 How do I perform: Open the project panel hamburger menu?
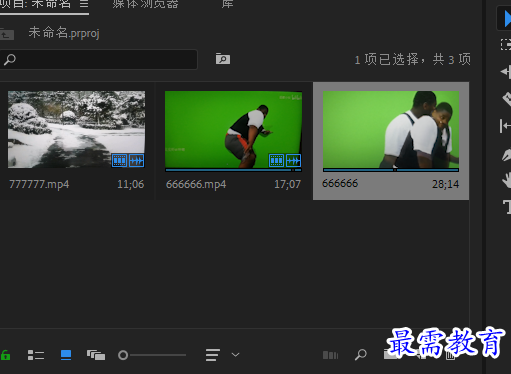pyautogui.click(x=84, y=4)
